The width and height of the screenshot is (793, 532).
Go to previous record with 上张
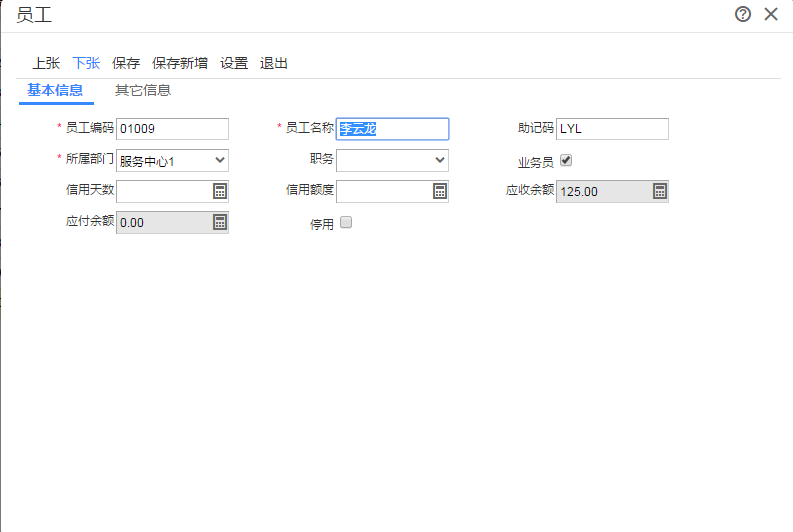pos(46,63)
